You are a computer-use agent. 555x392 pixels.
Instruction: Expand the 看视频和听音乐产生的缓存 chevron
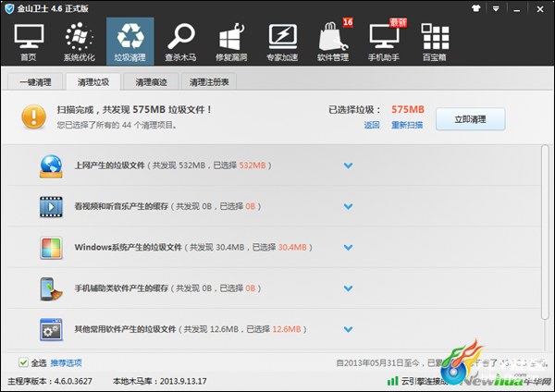[349, 206]
